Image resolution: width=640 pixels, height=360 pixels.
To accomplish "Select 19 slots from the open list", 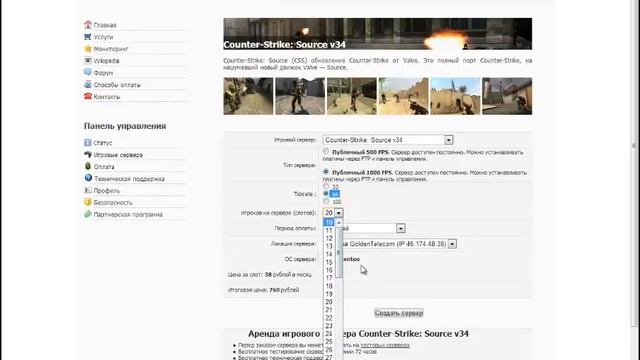I will pos(329,294).
